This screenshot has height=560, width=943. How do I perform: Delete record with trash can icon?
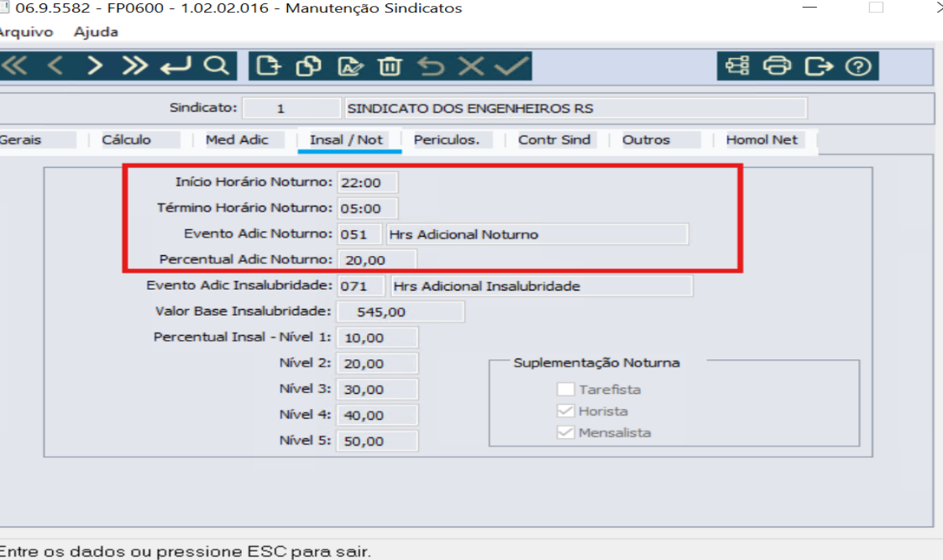(x=390, y=65)
